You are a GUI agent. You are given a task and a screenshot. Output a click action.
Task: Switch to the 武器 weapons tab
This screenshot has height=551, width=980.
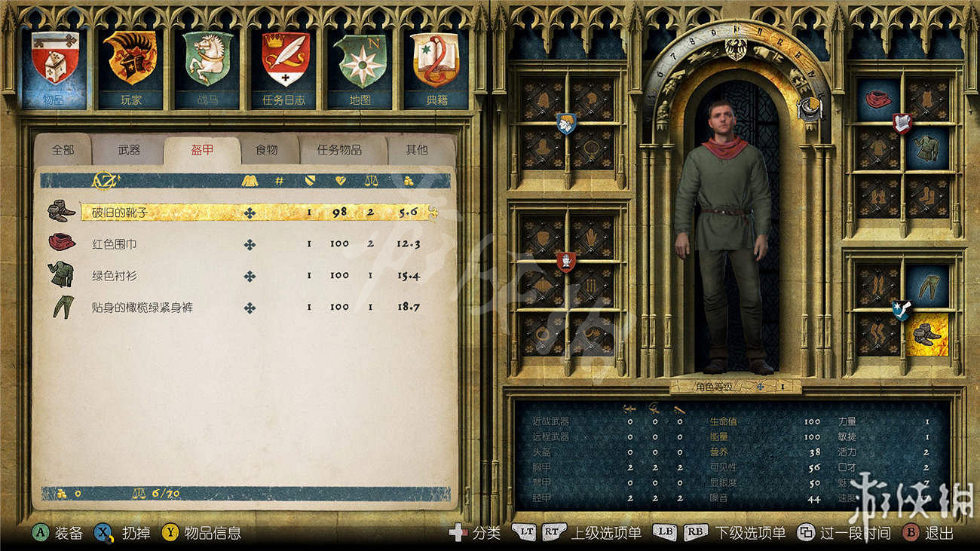point(129,150)
